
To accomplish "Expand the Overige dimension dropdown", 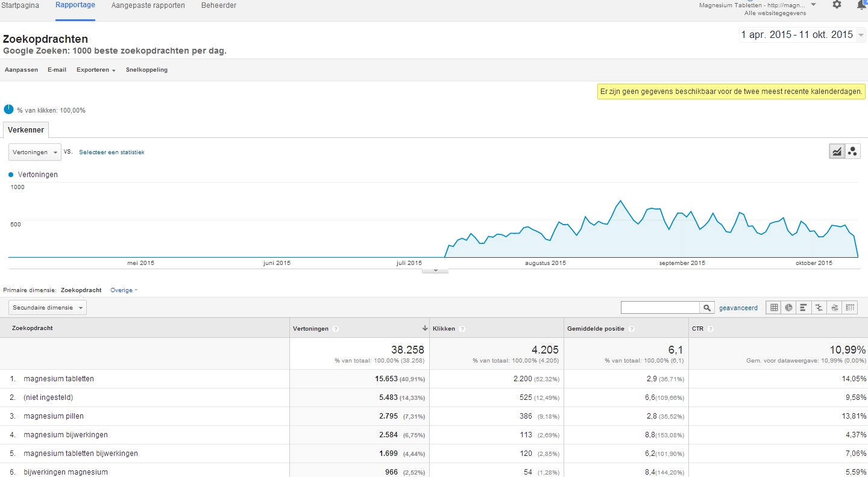I will click(x=124, y=290).
